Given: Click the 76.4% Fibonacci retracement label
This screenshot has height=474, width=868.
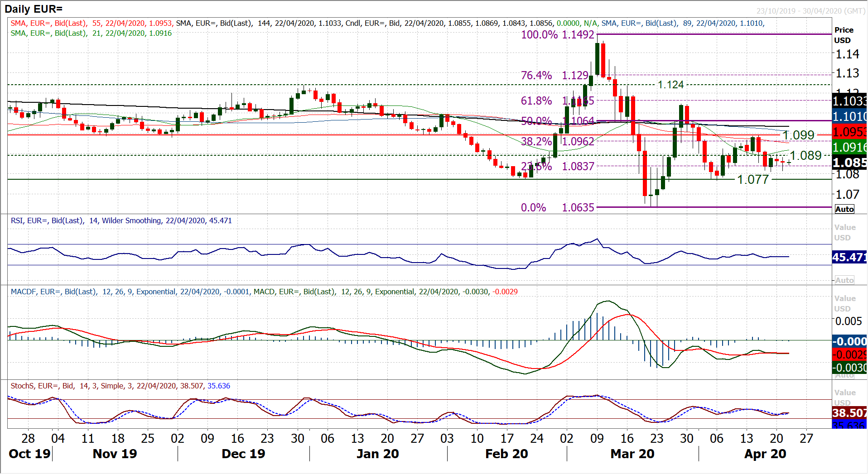Looking at the screenshot, I should point(536,76).
